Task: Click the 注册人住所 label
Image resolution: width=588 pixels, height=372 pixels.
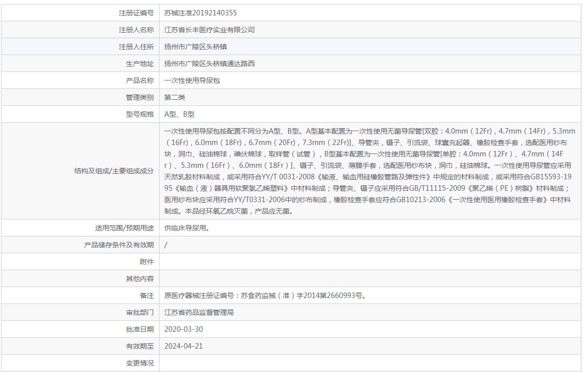Action: [x=136, y=47]
